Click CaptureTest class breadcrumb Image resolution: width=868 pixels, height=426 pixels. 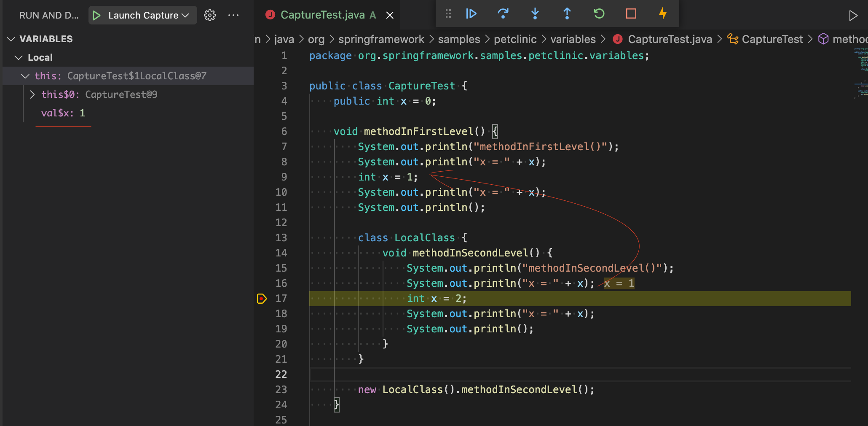coord(766,39)
